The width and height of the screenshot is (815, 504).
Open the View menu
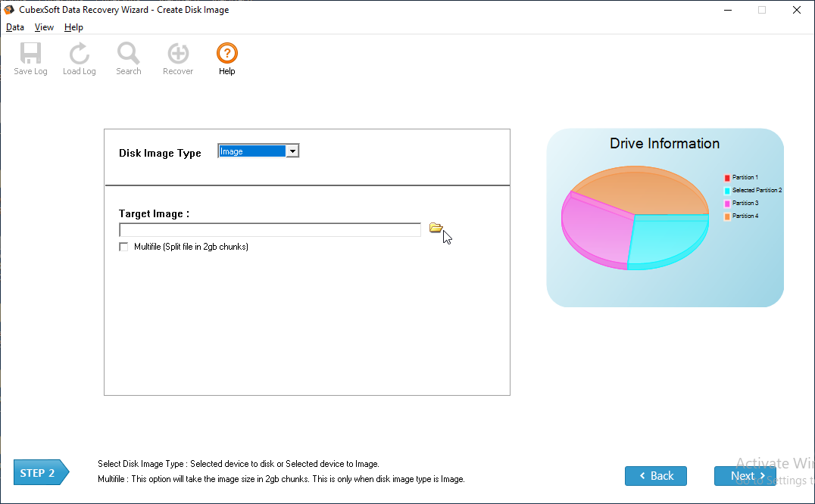click(x=44, y=27)
